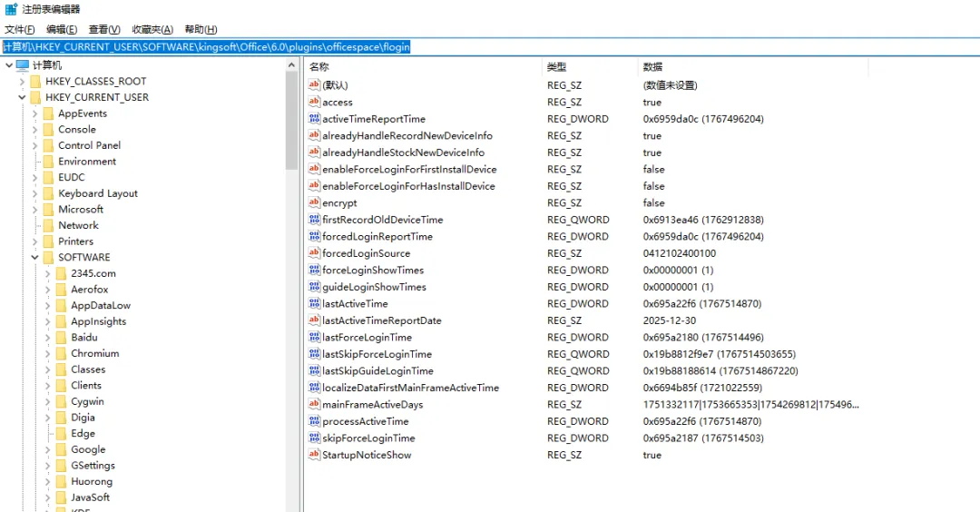This screenshot has width=980, height=512.
Task: Collapse the 计算机 root node
Action: tap(9, 65)
